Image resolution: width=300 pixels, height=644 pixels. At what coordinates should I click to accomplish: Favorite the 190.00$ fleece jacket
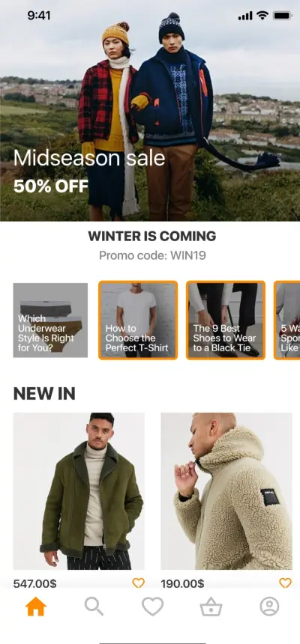285,583
